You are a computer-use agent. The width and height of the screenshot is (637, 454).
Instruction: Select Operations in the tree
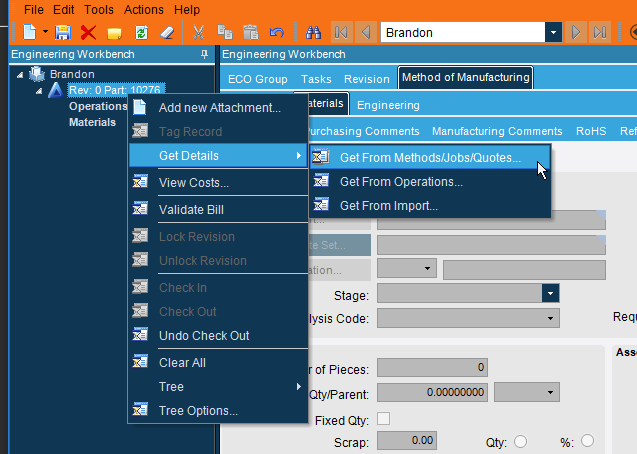click(x=98, y=106)
